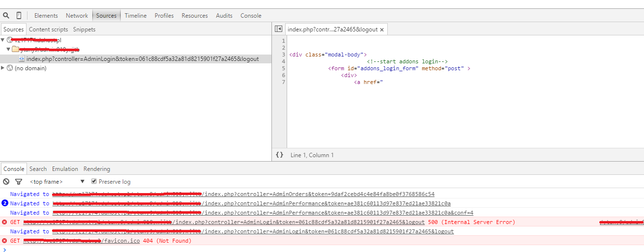The image size is (644, 252).
Task: Click the AdminOrders navigated URL link
Action: click(x=243, y=194)
